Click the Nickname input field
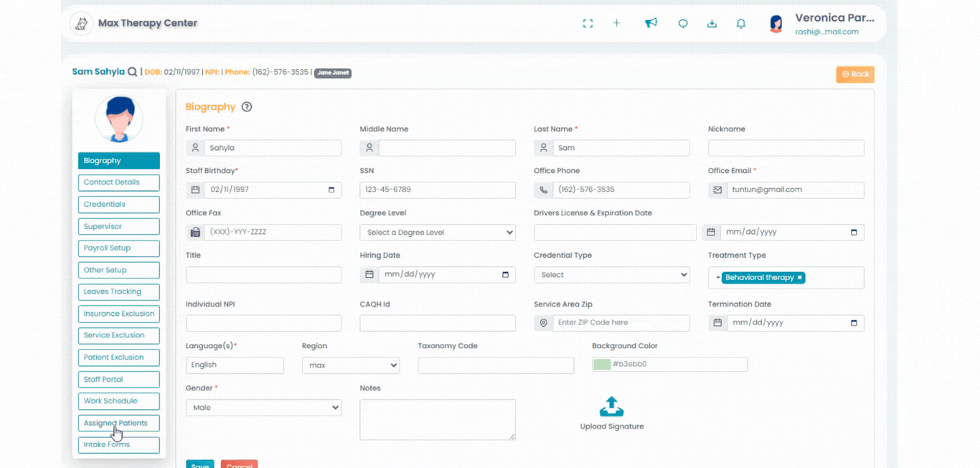 [x=786, y=148]
